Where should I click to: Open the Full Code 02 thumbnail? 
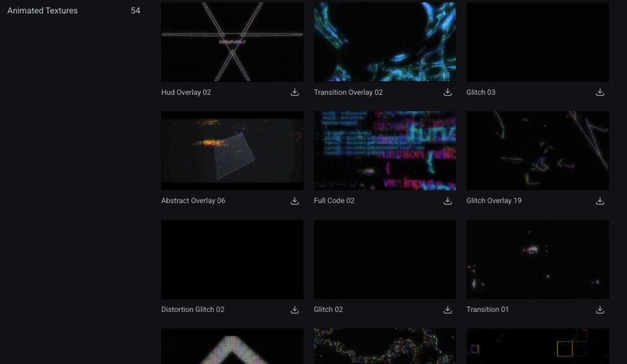point(385,150)
